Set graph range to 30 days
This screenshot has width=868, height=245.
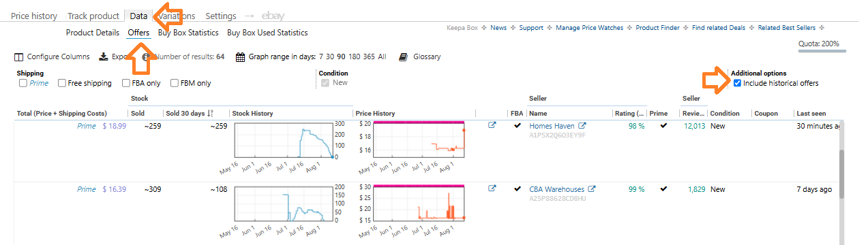coord(331,57)
